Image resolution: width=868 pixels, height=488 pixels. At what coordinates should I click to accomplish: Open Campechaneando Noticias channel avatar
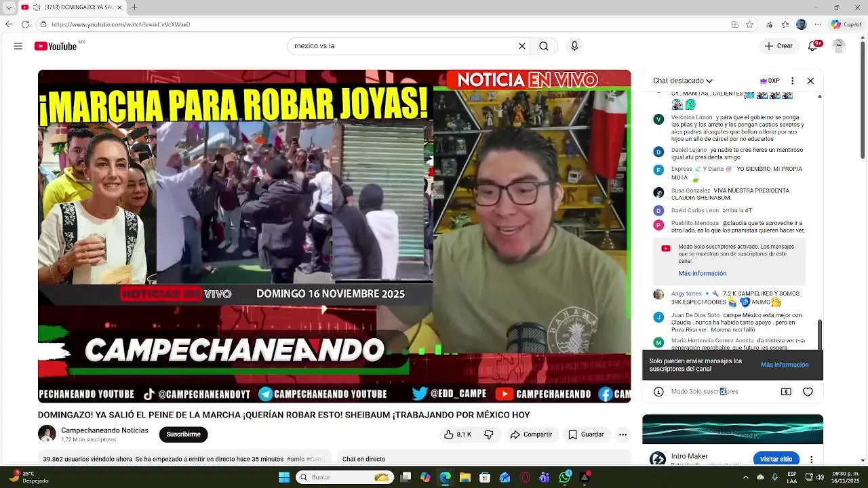coord(47,434)
